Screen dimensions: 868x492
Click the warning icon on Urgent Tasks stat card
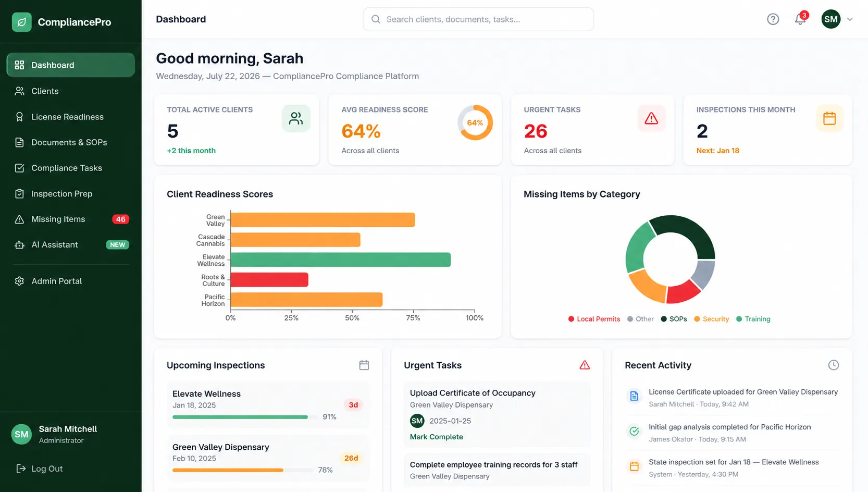[651, 119]
